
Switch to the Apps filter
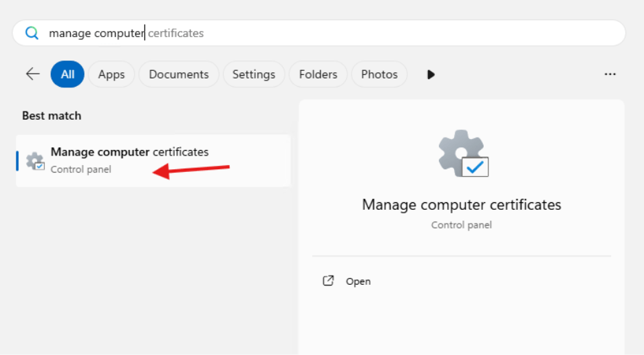pos(111,74)
